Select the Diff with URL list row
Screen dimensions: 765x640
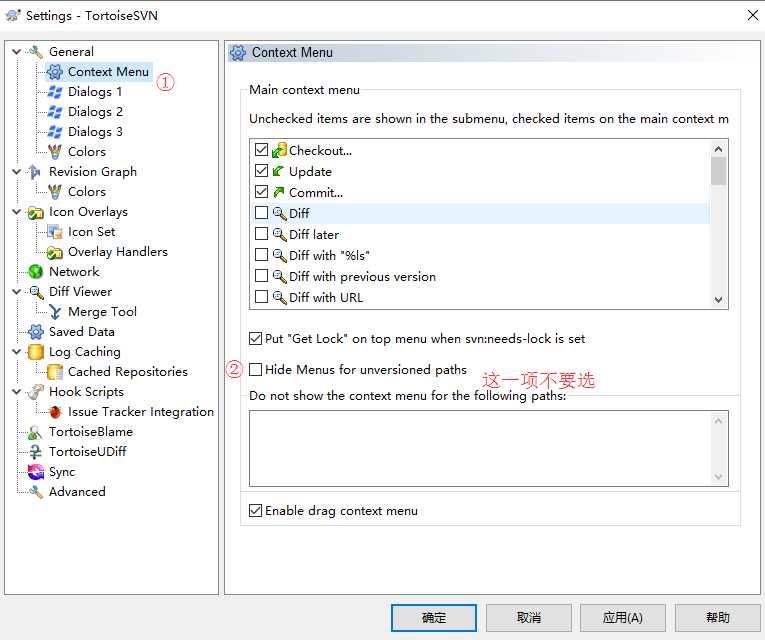point(480,297)
